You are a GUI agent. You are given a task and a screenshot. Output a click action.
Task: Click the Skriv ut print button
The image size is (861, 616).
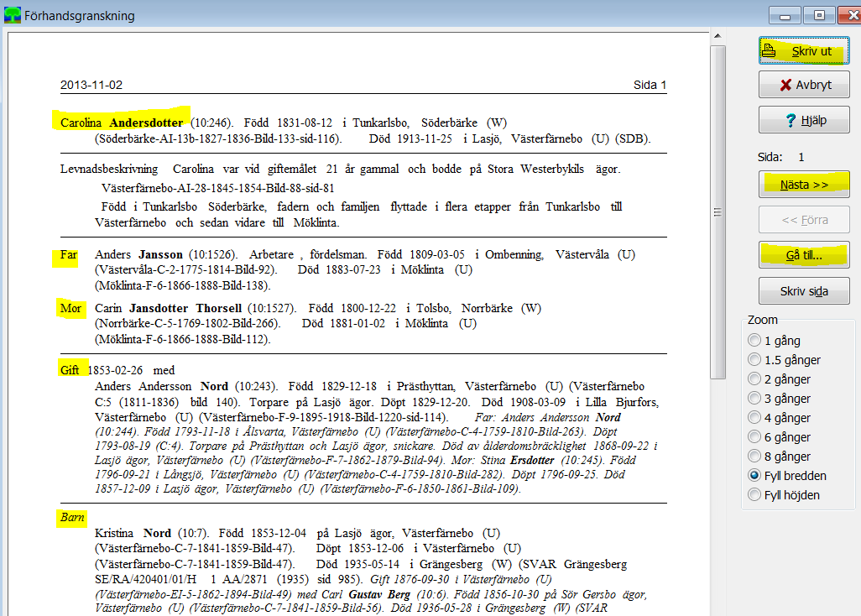click(x=804, y=51)
